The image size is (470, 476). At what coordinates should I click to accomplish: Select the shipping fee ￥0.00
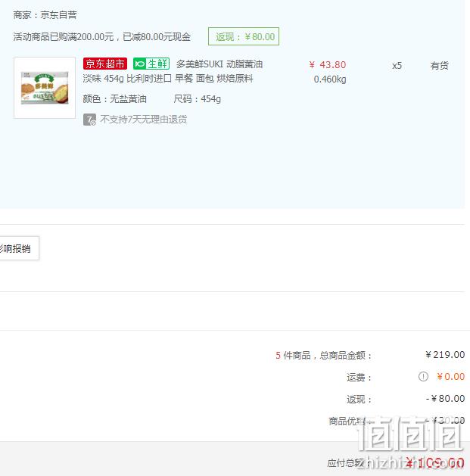450,377
